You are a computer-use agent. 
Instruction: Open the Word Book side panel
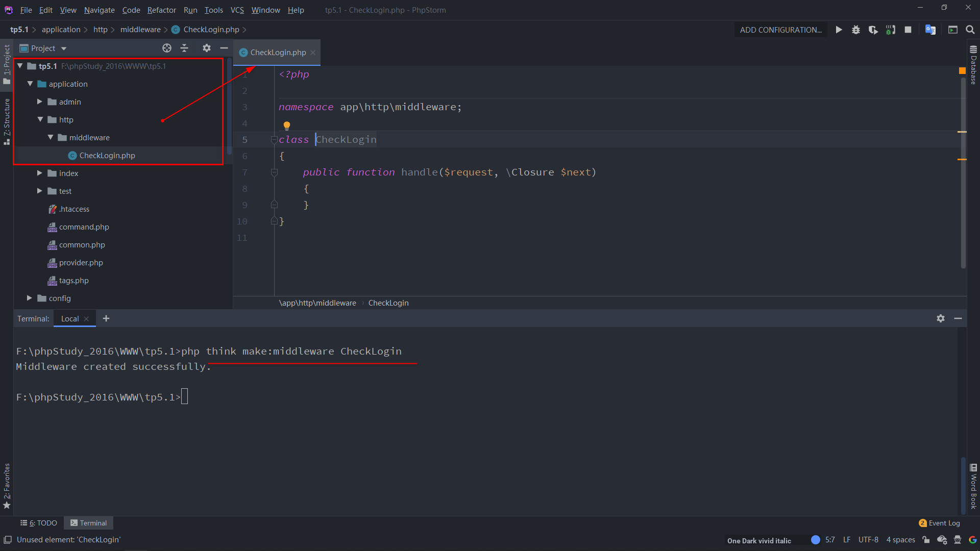click(x=973, y=486)
